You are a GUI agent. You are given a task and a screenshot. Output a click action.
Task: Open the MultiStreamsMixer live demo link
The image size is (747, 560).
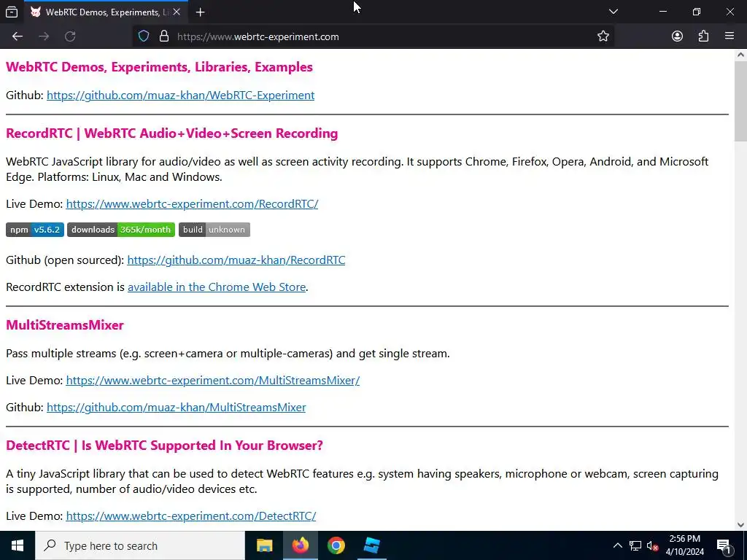pos(213,381)
